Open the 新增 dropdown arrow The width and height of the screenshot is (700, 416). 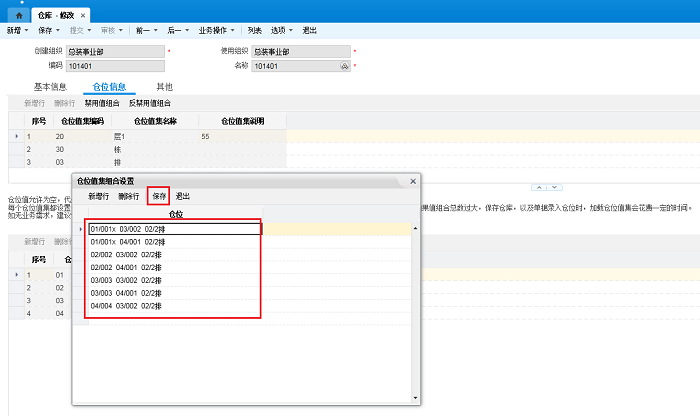pyautogui.click(x=26, y=30)
